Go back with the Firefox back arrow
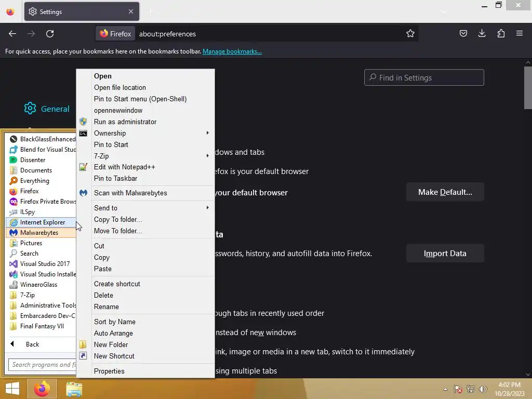The width and height of the screenshot is (532, 399). pos(12,34)
